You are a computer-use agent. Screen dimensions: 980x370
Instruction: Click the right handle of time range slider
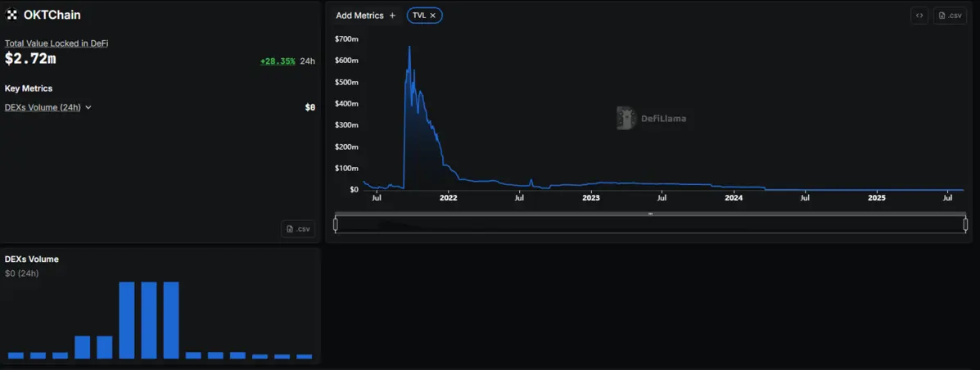click(x=965, y=224)
